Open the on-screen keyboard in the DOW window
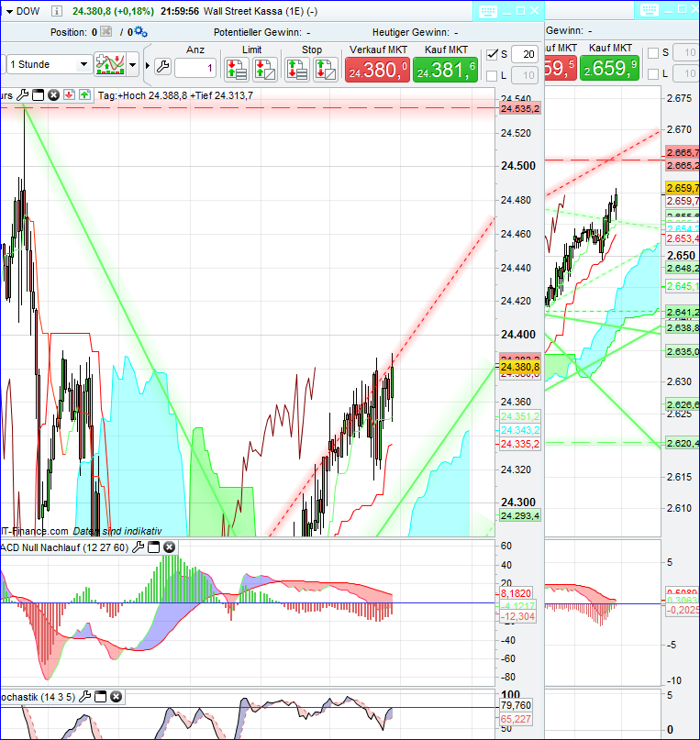This screenshot has height=740, width=700. click(x=487, y=12)
